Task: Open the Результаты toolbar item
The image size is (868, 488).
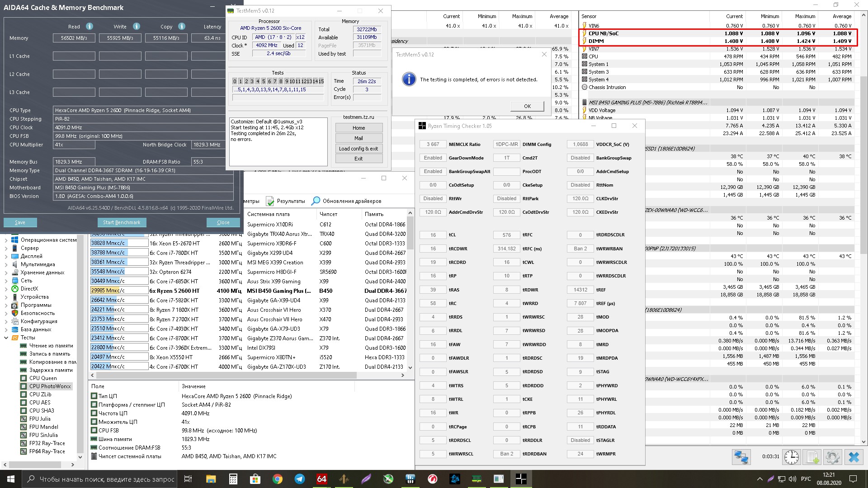Action: 286,201
